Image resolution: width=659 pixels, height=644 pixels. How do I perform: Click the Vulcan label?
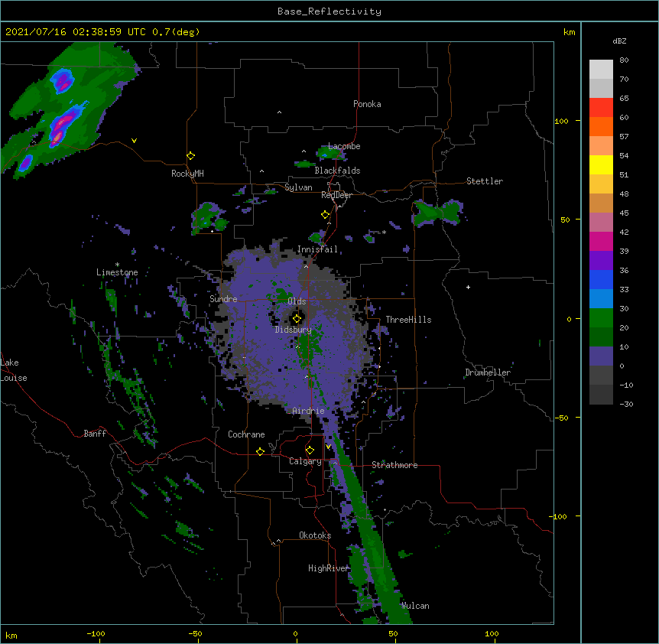pos(415,606)
